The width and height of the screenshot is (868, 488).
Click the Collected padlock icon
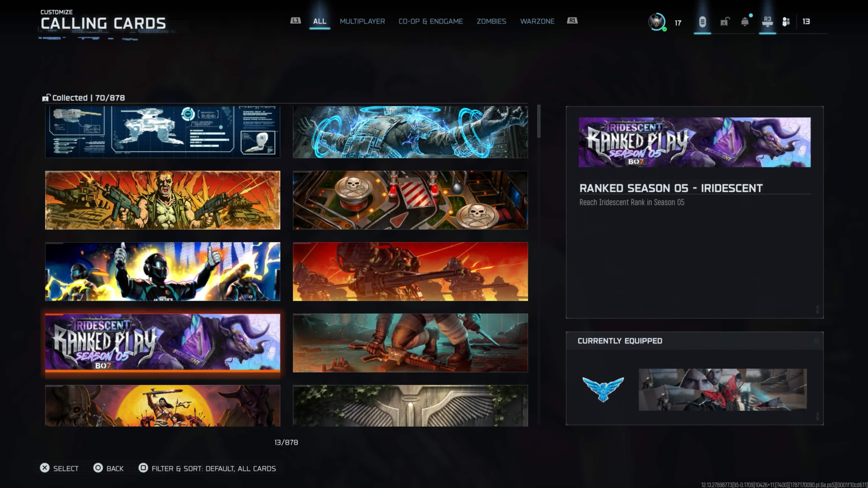click(46, 98)
